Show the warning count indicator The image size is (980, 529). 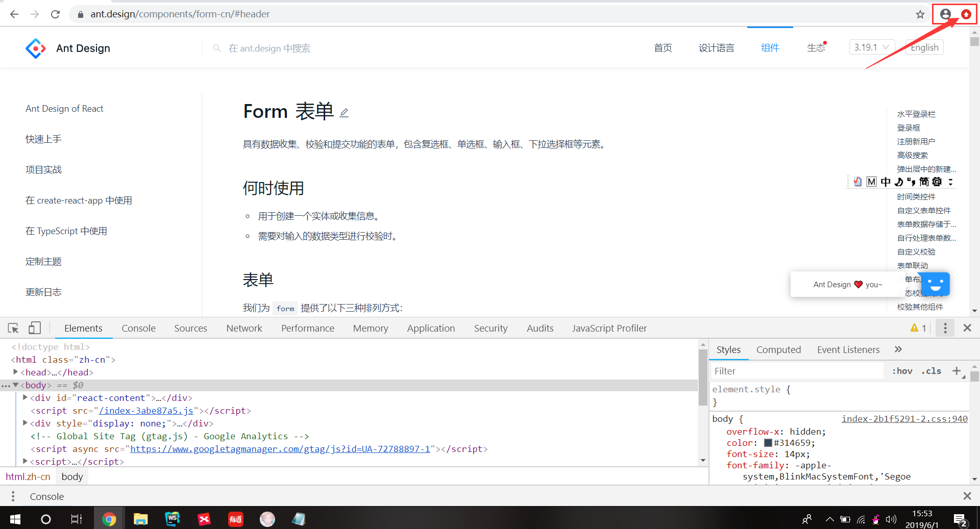tap(918, 328)
